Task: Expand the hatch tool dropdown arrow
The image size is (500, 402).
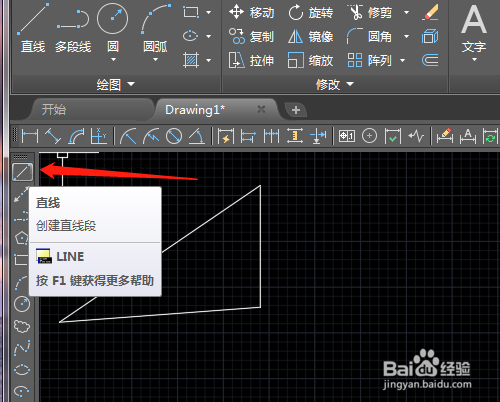Action: click(208, 60)
